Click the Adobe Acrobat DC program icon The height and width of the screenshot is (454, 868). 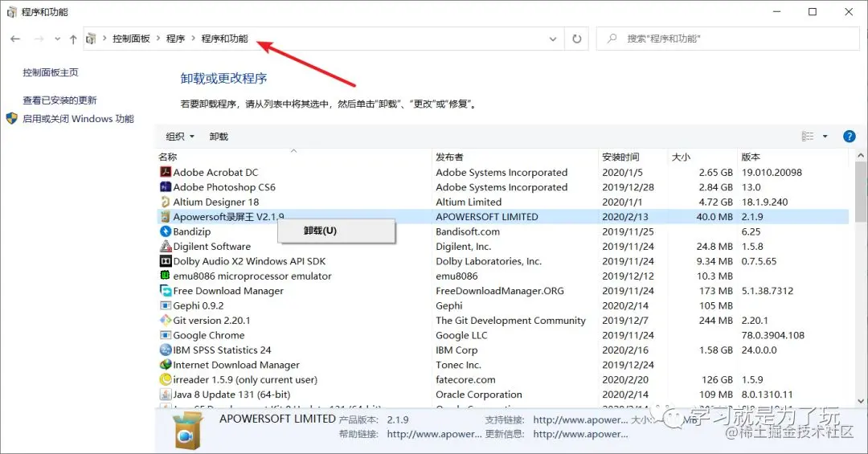click(x=165, y=172)
